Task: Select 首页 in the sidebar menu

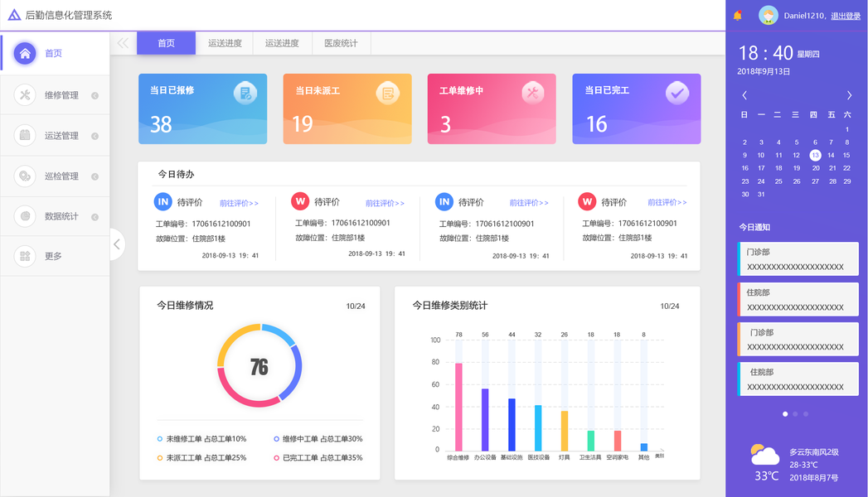Action: 56,53
